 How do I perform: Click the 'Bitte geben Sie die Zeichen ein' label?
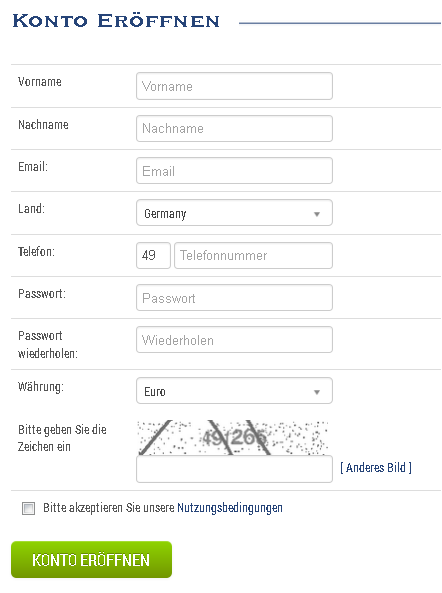point(62,438)
